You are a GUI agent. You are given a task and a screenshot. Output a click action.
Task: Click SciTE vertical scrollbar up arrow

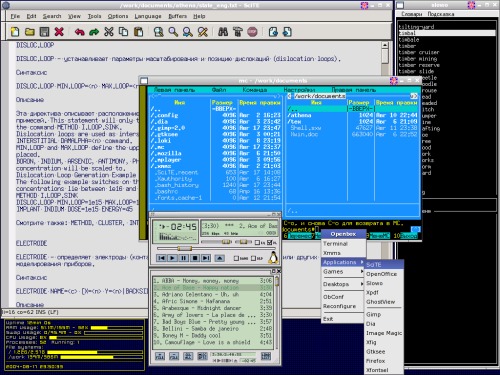coord(385,45)
